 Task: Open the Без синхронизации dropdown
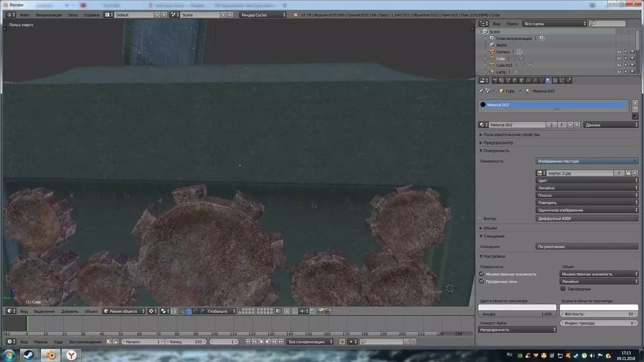click(x=310, y=342)
